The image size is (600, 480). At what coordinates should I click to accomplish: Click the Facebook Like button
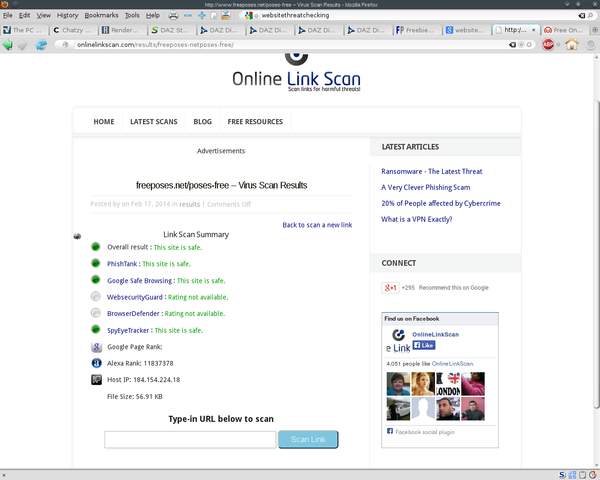tap(424, 345)
